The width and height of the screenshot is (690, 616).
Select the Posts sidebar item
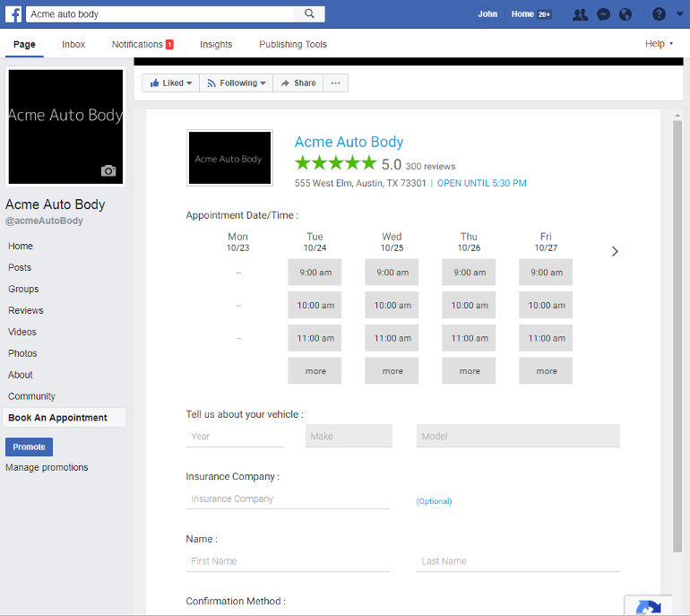click(20, 267)
